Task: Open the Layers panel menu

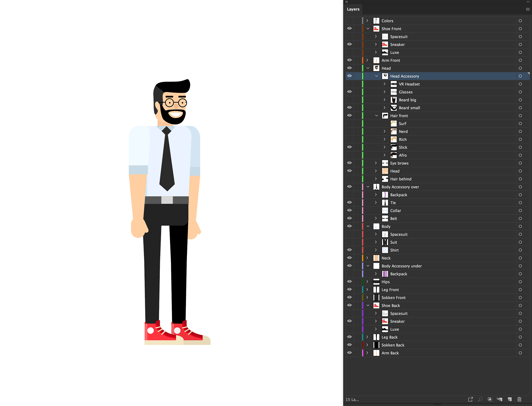Action: [x=528, y=9]
